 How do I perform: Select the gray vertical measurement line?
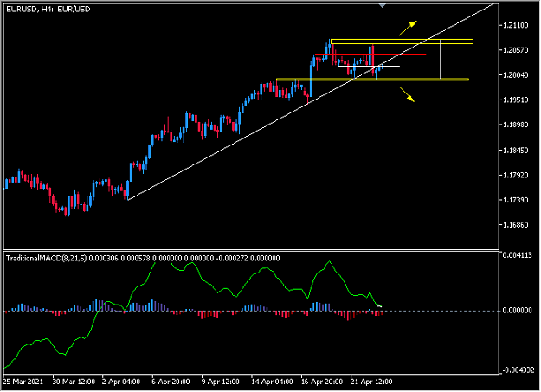pyautogui.click(x=441, y=60)
